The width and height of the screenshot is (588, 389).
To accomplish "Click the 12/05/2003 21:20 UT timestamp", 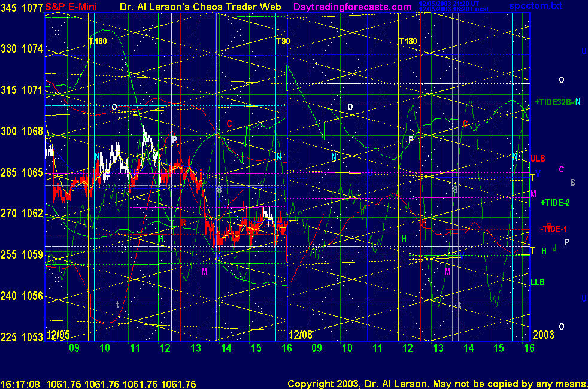I will pos(449,4).
